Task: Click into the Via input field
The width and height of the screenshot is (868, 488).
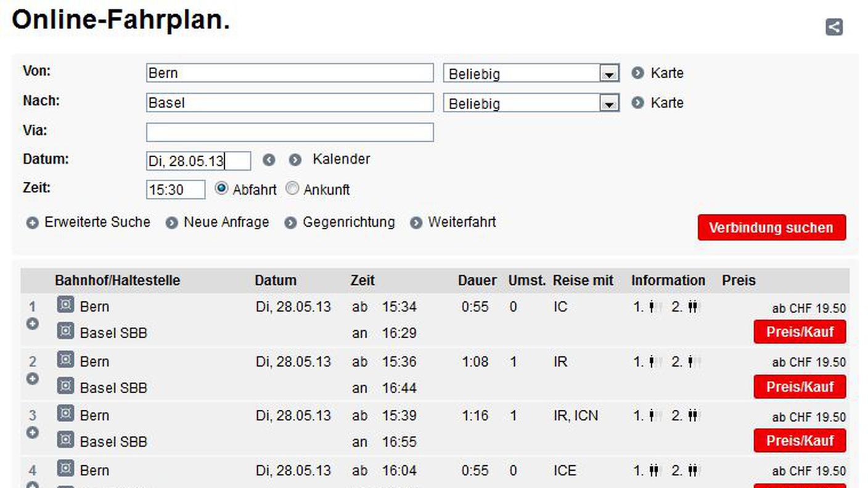Action: 290,132
